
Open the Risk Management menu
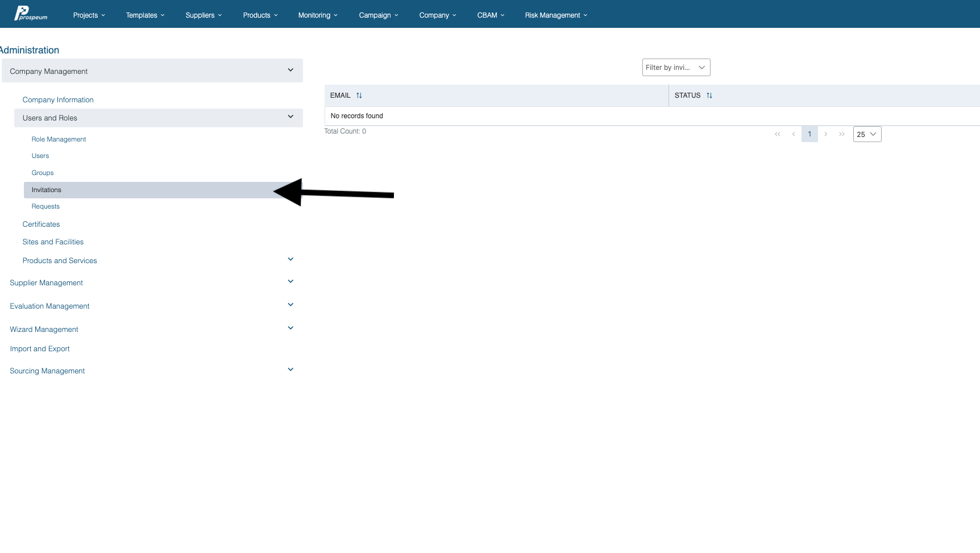point(556,15)
